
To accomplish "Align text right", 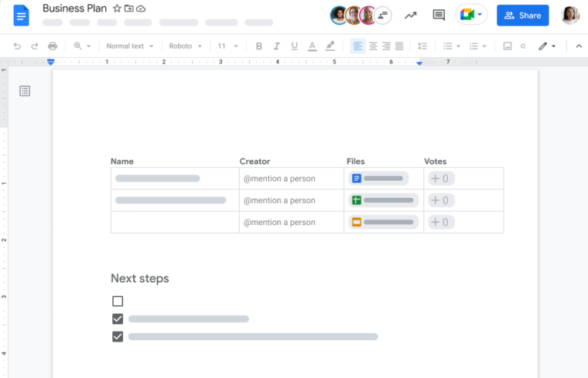I will (x=386, y=46).
